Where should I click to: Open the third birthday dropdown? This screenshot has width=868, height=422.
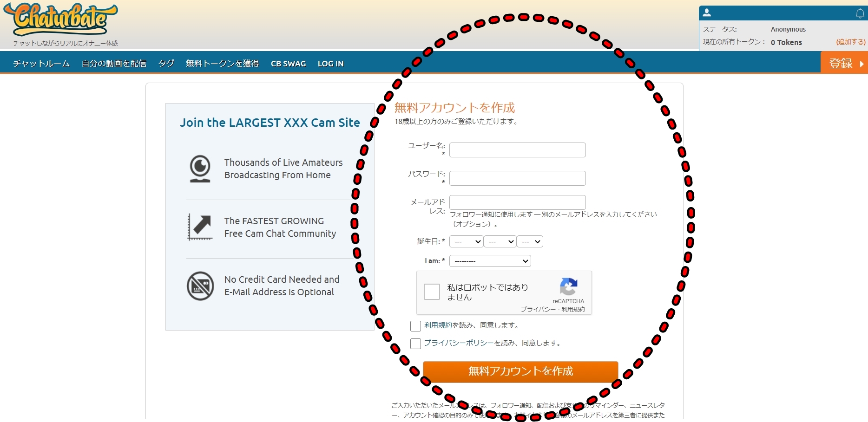point(530,241)
